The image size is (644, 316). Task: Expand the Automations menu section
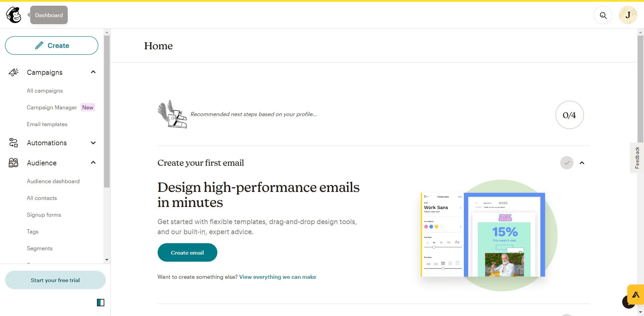[93, 143]
